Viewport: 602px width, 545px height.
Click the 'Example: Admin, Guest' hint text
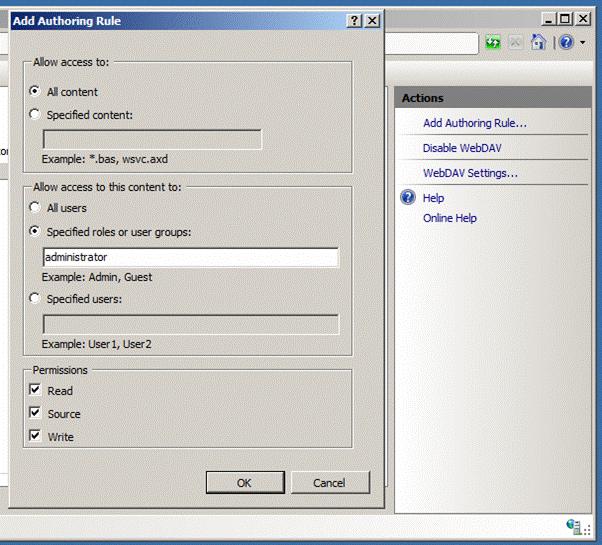97,277
